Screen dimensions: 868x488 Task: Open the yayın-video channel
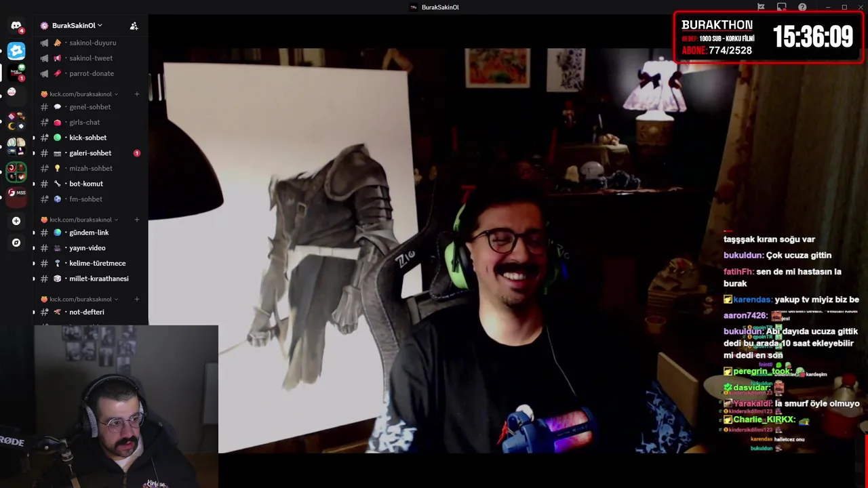pyautogui.click(x=90, y=248)
